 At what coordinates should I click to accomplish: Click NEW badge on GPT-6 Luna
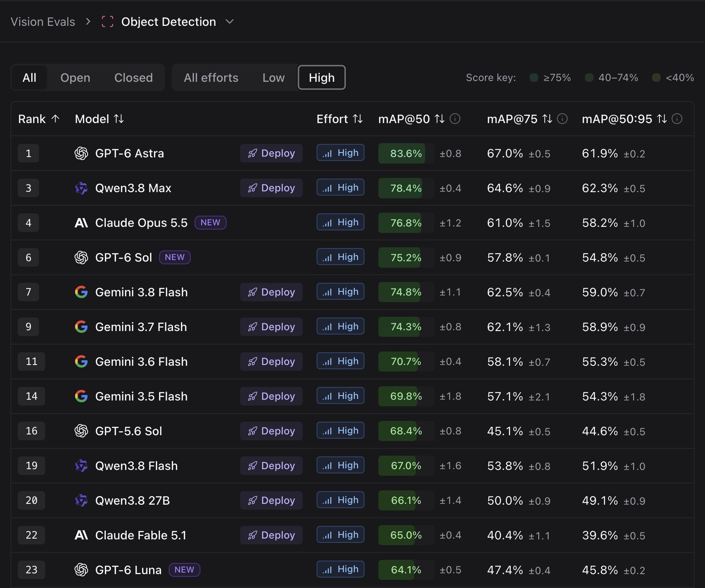coord(185,570)
